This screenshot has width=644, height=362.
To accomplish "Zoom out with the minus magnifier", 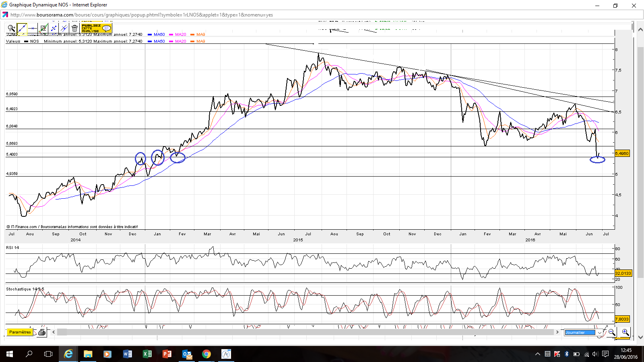I will (612, 332).
